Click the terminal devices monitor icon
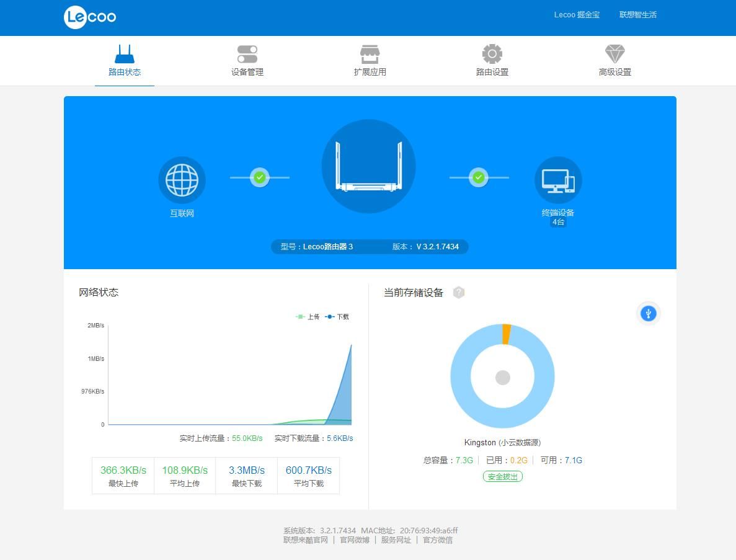This screenshot has width=736, height=560. [558, 180]
